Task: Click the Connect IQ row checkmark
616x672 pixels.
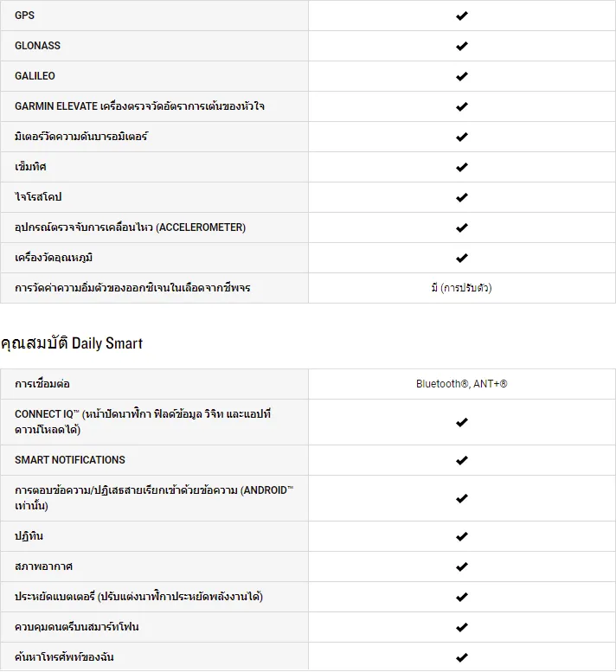Action: [x=461, y=422]
